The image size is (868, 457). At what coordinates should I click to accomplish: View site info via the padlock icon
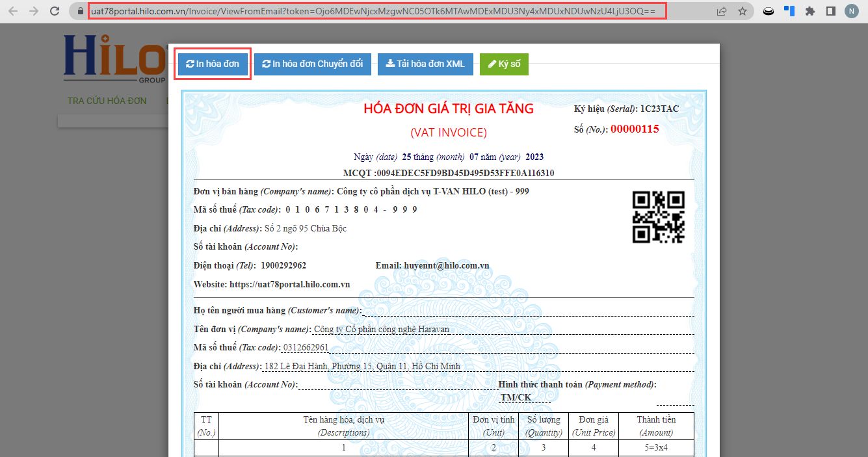click(81, 11)
